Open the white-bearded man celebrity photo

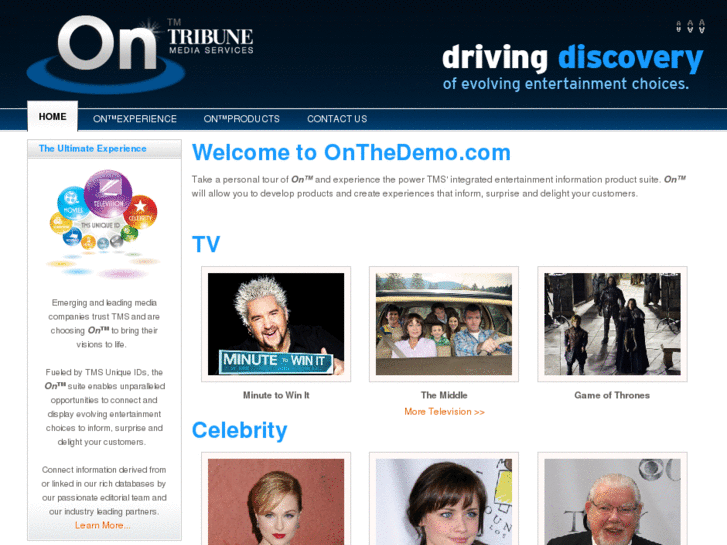tap(612, 499)
